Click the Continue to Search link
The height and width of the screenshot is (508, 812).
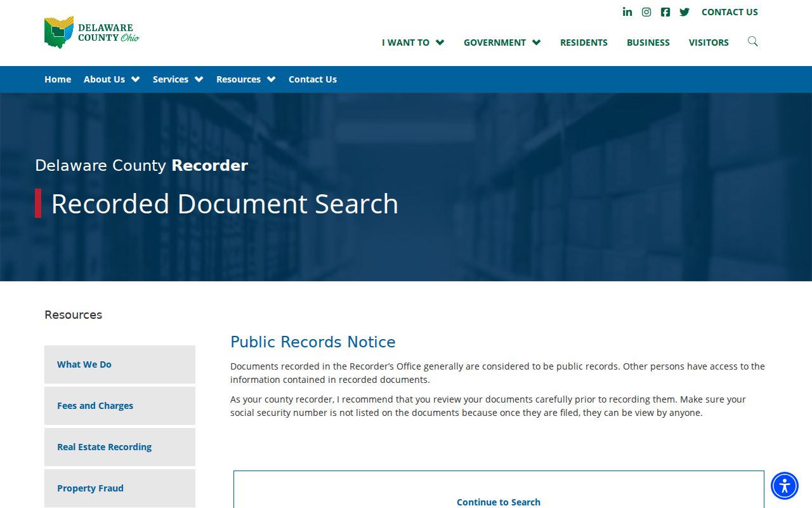click(499, 502)
